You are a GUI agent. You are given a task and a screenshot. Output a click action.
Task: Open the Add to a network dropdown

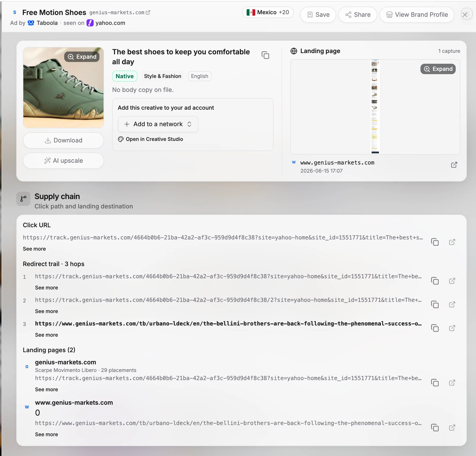158,124
